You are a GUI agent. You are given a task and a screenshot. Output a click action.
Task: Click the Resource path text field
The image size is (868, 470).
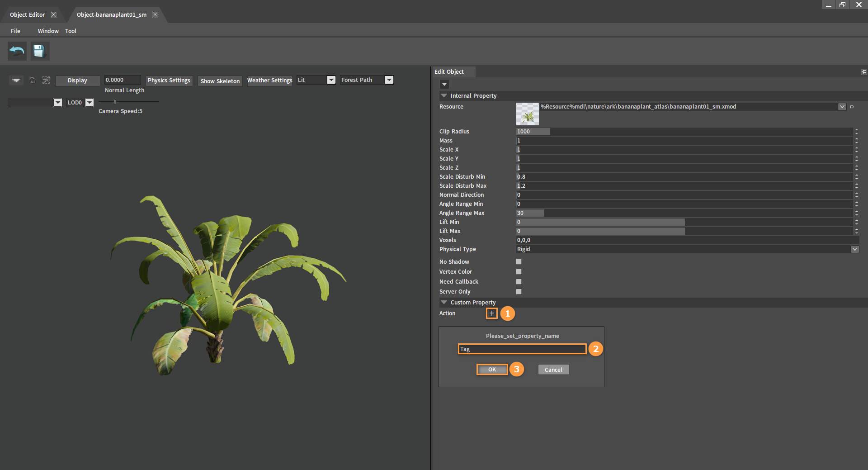[x=689, y=107]
